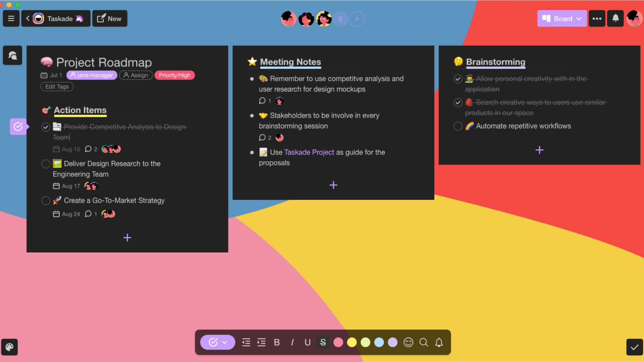Check Automate repetitive workflows task

coord(458,126)
